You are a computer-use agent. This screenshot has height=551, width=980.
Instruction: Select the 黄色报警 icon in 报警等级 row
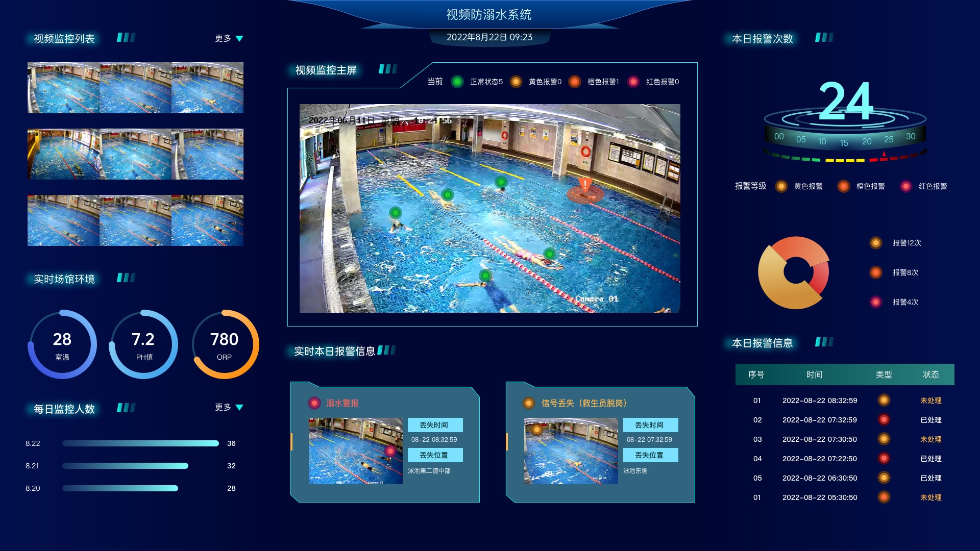(x=781, y=186)
